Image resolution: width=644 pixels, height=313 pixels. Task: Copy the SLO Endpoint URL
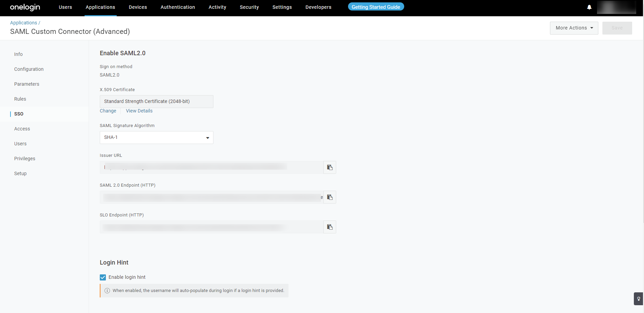(x=329, y=227)
